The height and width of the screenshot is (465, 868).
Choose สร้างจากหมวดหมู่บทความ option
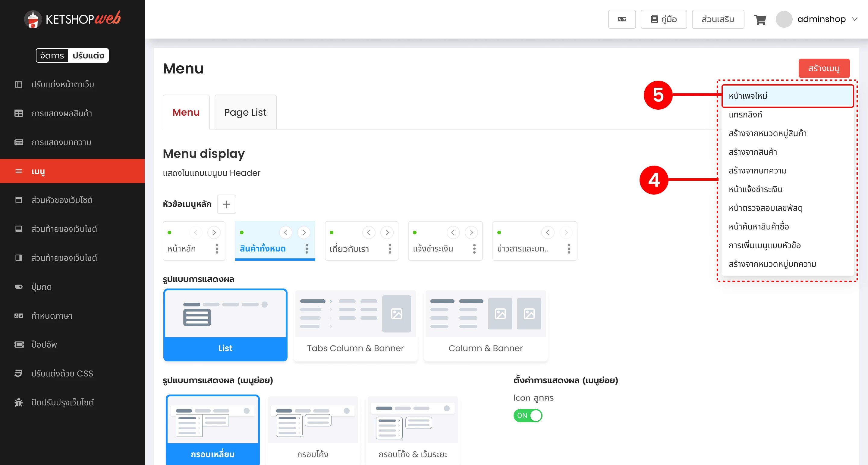point(788,264)
